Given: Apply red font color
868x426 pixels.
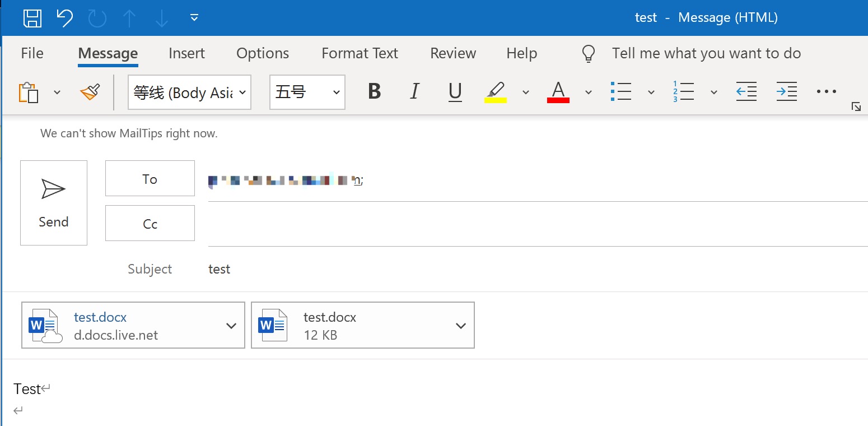Looking at the screenshot, I should click(x=558, y=92).
